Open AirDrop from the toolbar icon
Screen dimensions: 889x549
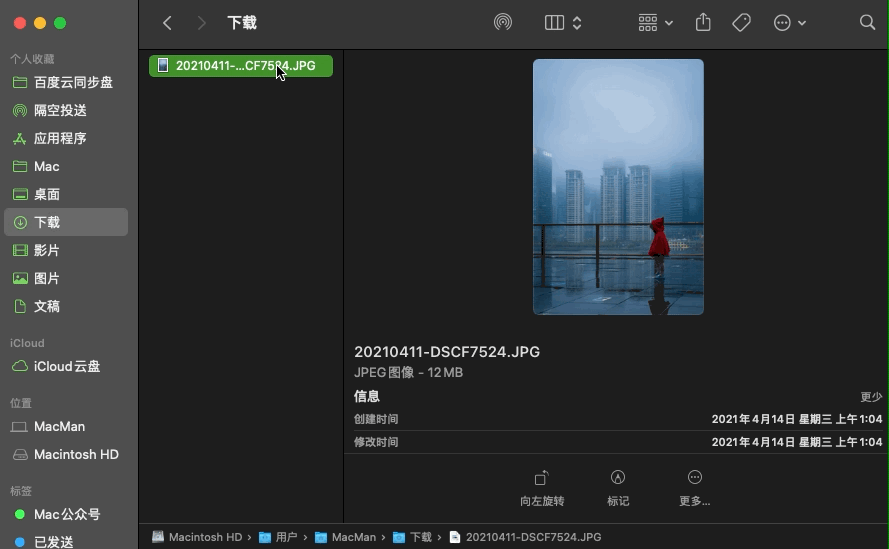503,23
